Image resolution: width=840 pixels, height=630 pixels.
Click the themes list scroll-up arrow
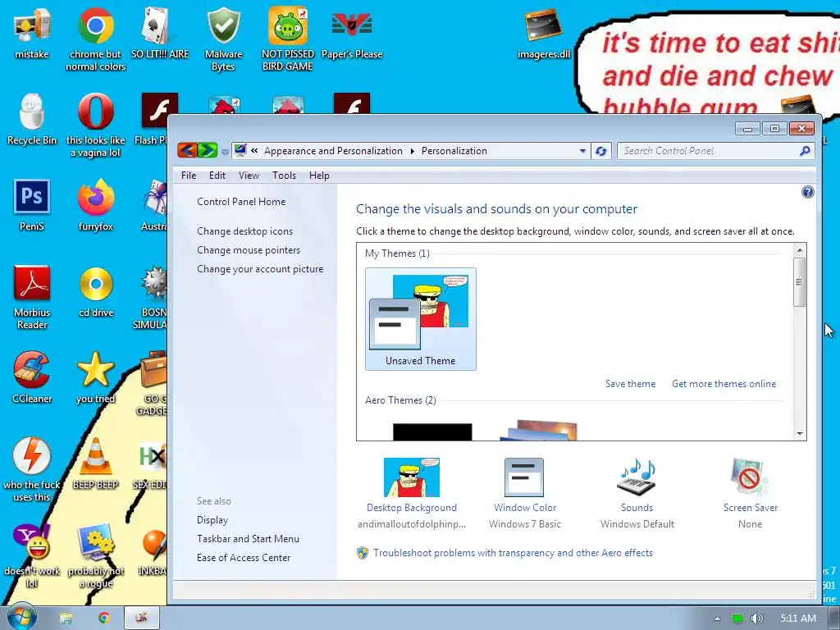click(x=799, y=250)
